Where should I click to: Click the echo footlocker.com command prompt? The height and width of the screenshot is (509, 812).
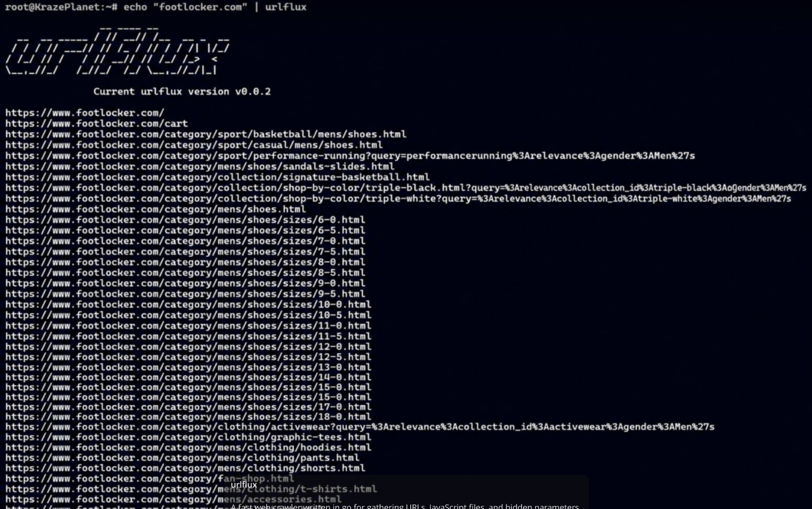click(156, 7)
